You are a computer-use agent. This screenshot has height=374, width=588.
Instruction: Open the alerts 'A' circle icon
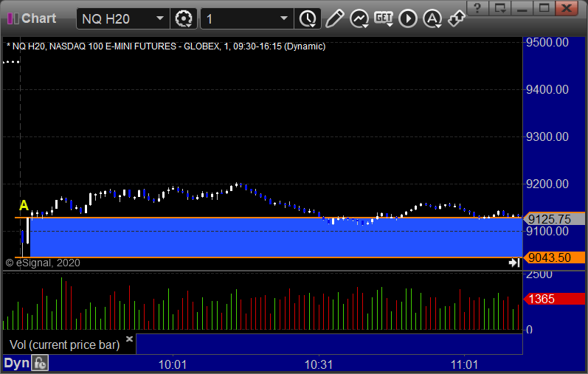pos(432,18)
